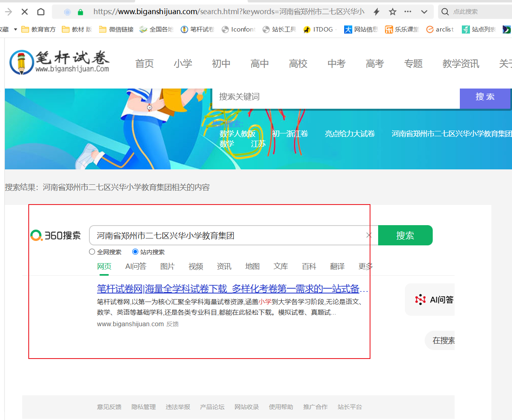Viewport: 512px width, 420px height.
Task: Click footer link 站长平台
Action: coord(350,407)
